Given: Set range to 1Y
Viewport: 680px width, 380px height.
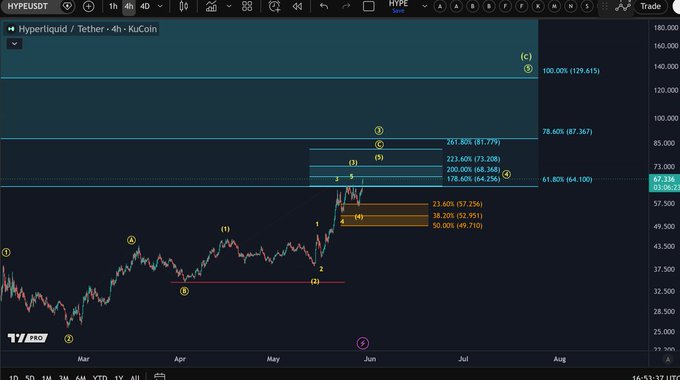Looking at the screenshot, I should tap(118, 377).
